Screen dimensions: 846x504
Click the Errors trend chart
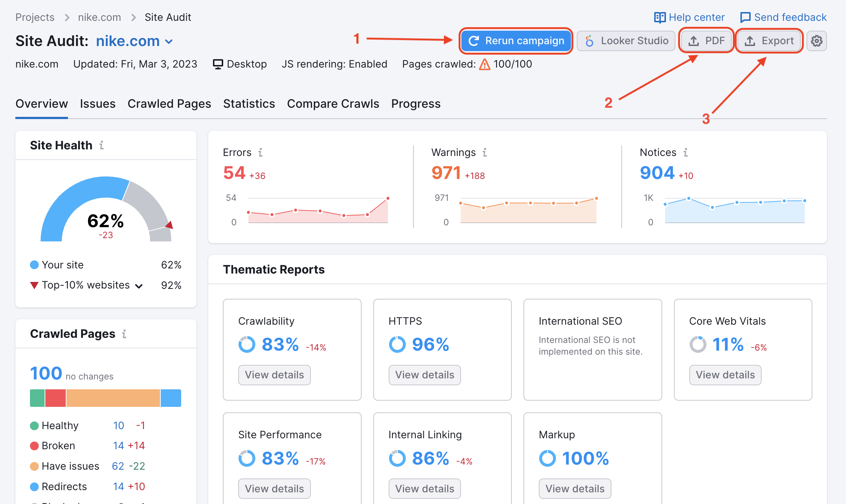point(318,210)
